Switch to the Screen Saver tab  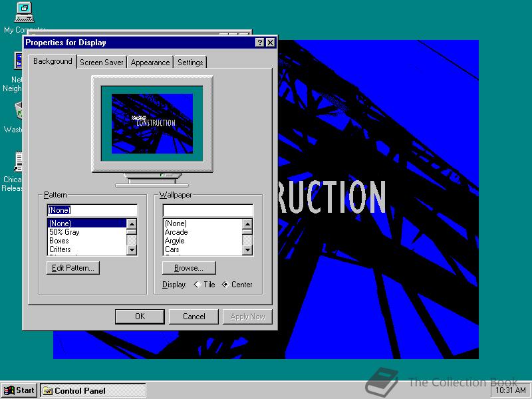coord(102,63)
